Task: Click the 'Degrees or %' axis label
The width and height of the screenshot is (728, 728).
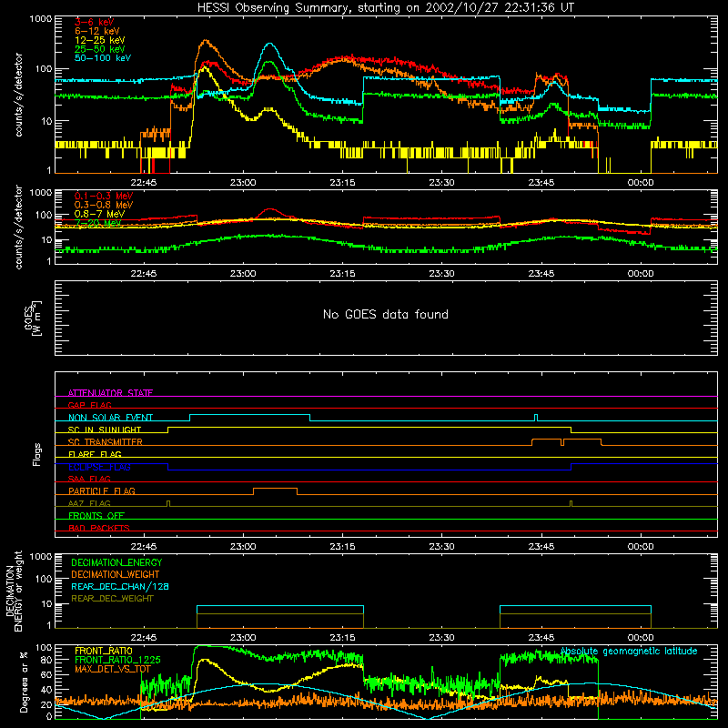Action: pyautogui.click(x=24, y=682)
